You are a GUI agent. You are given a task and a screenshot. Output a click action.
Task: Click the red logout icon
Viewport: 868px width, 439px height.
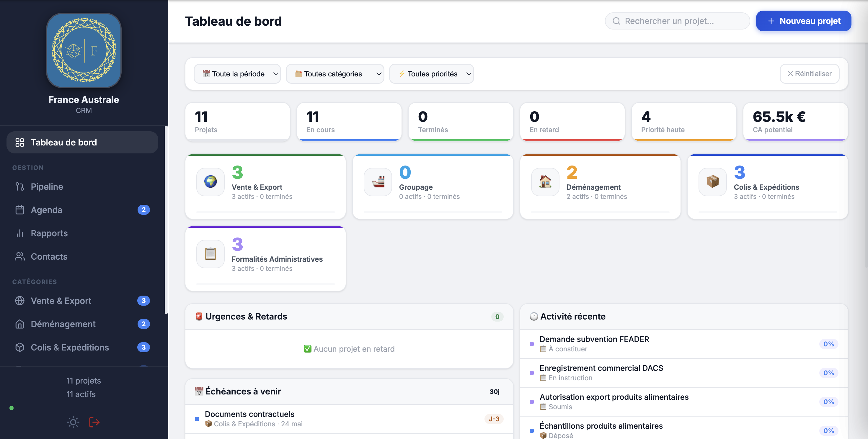94,422
